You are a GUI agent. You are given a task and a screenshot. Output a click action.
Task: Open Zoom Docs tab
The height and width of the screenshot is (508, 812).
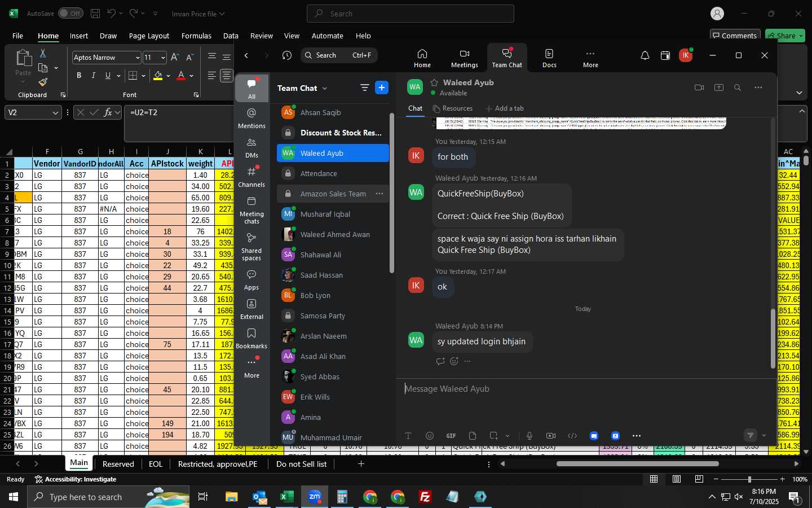point(549,58)
